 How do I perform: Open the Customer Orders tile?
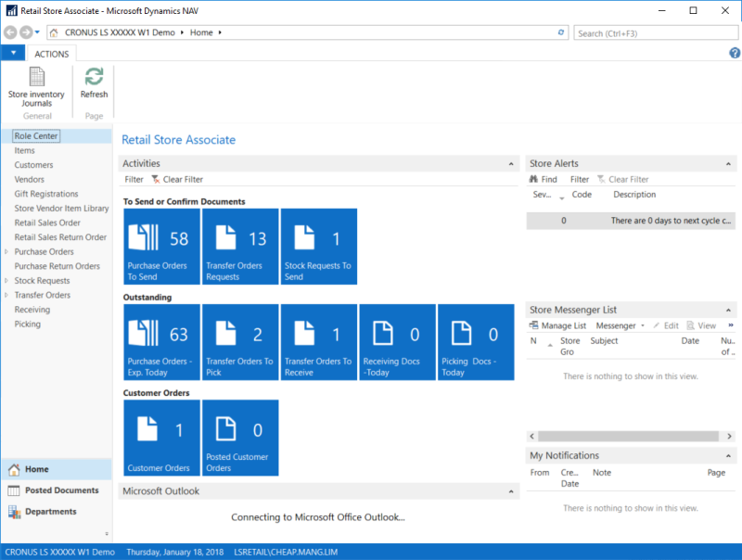(x=161, y=438)
